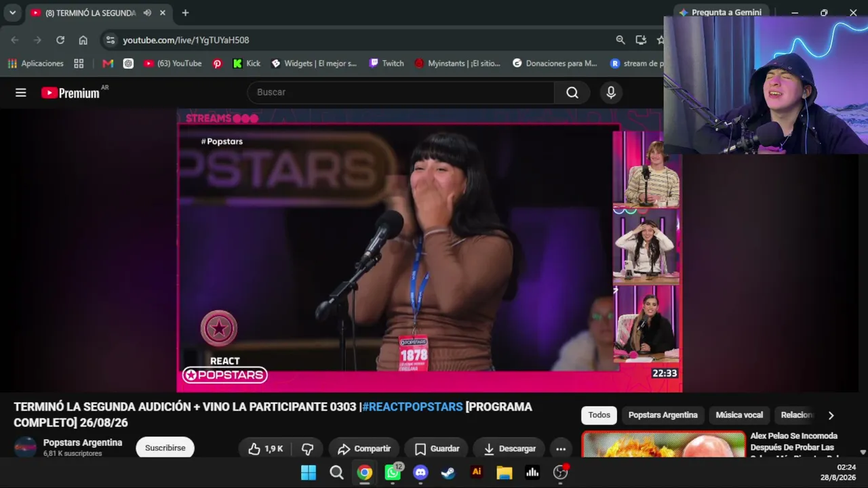Focus the YouTube Buscar search field
The width and height of the screenshot is (868, 488).
pos(401,93)
